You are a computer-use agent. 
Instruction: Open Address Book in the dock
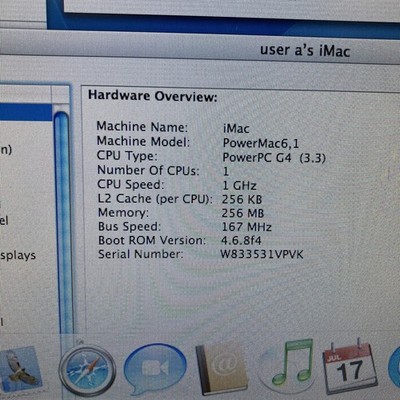coord(221,369)
